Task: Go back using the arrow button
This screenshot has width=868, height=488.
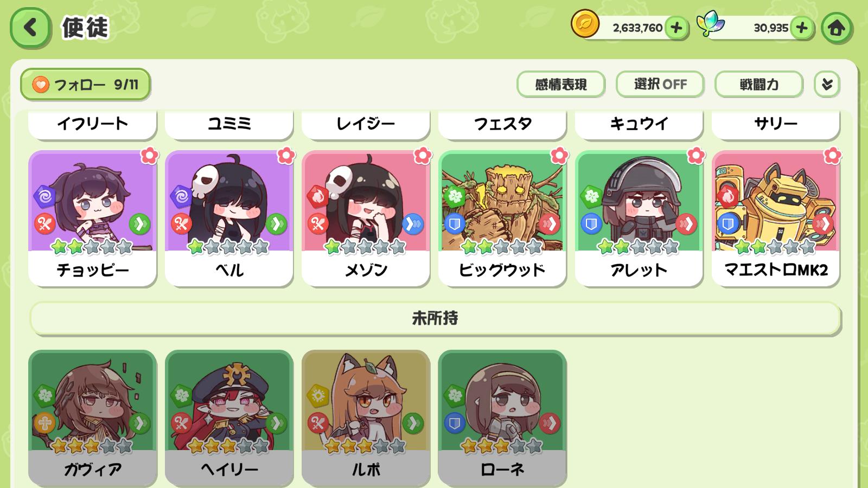Action: pyautogui.click(x=30, y=27)
